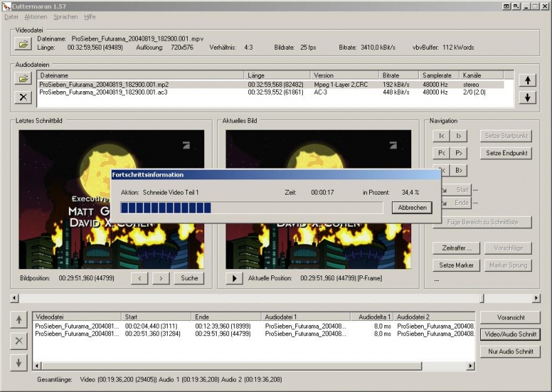Move audio file down with arrow button

(x=527, y=97)
